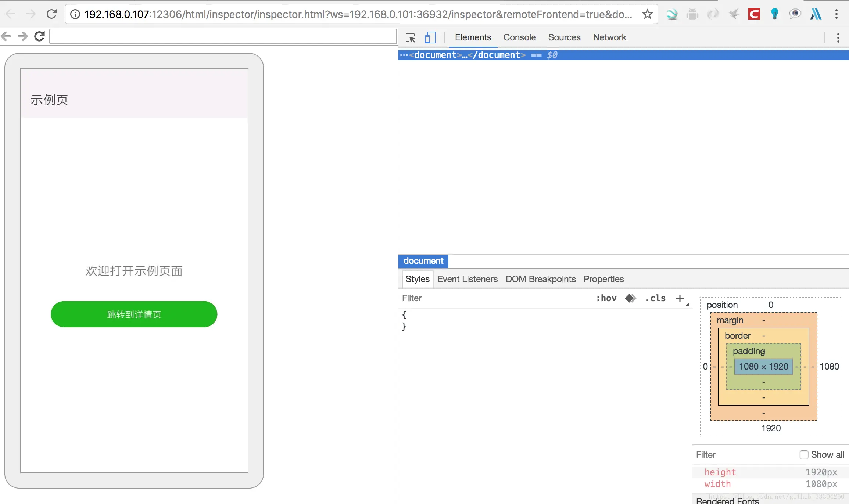Viewport: 849px width, 504px height.
Task: Open the Chrome three-dot menu
Action: (837, 14)
